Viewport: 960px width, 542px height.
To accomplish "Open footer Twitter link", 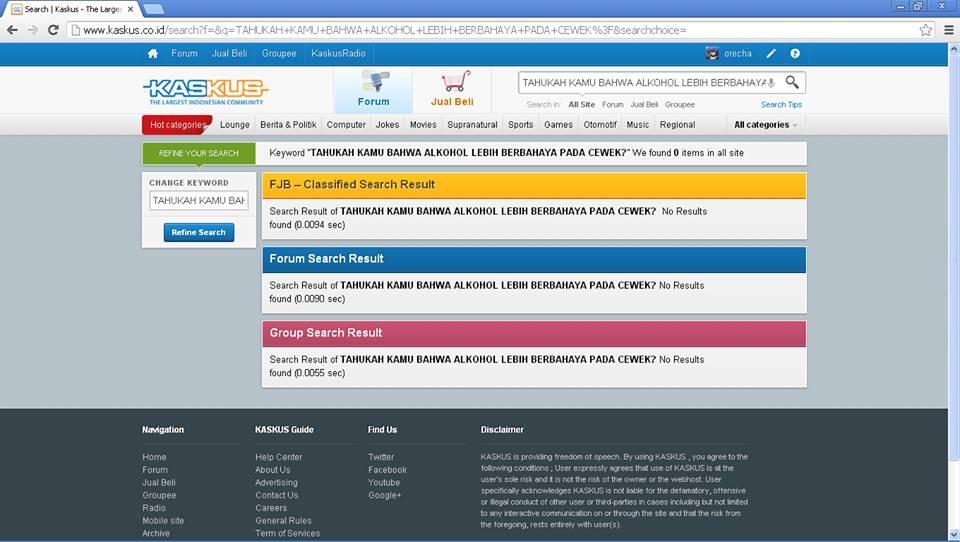I will pos(381,457).
